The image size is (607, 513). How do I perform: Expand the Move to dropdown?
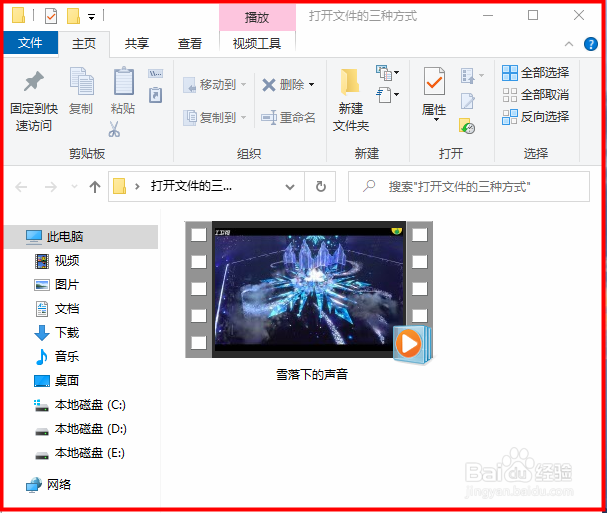pyautogui.click(x=243, y=84)
